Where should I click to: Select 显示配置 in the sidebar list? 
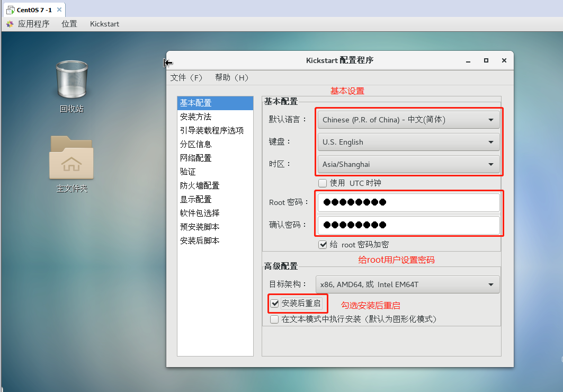coord(215,199)
